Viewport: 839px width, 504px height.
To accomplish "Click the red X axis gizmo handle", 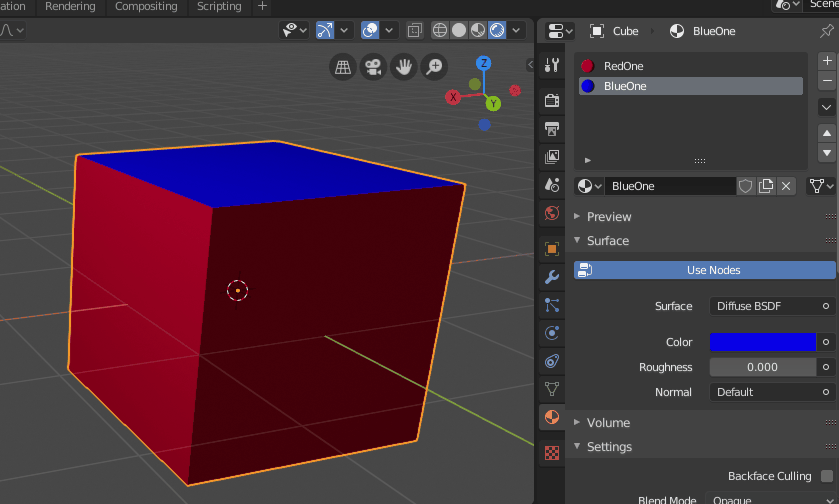I will pyautogui.click(x=453, y=97).
